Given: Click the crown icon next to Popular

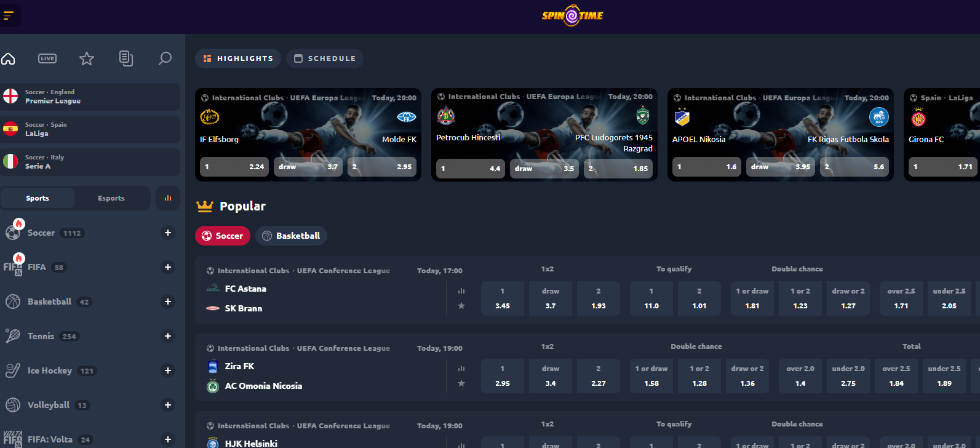Looking at the screenshot, I should 205,206.
